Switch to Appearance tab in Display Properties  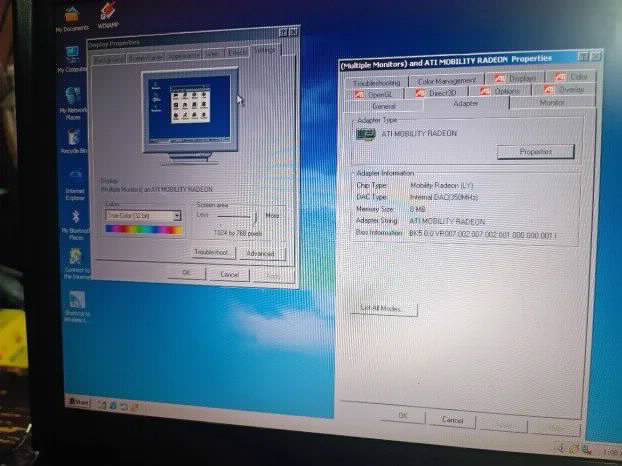click(x=183, y=56)
